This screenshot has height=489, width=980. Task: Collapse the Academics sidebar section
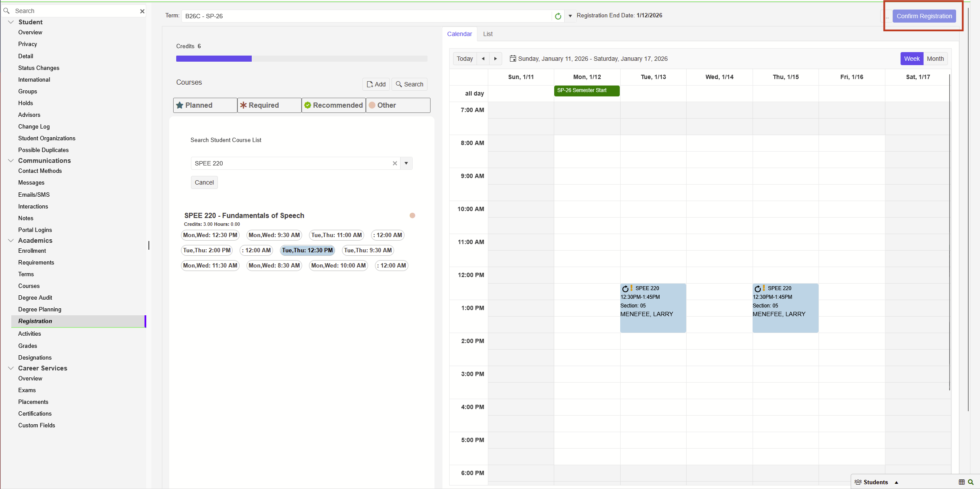tap(11, 241)
